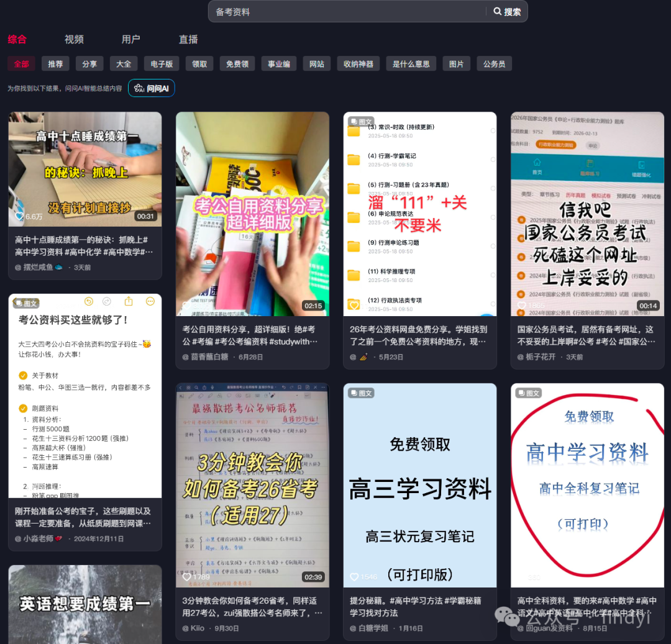The width and height of the screenshot is (671, 644).
Task: Select the 网站 filter chip
Action: click(317, 64)
